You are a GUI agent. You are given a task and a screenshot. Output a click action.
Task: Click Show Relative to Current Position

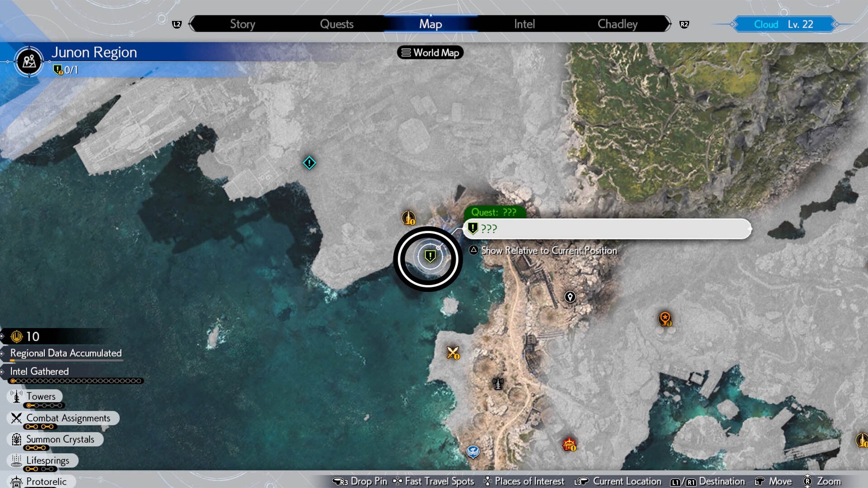point(548,250)
